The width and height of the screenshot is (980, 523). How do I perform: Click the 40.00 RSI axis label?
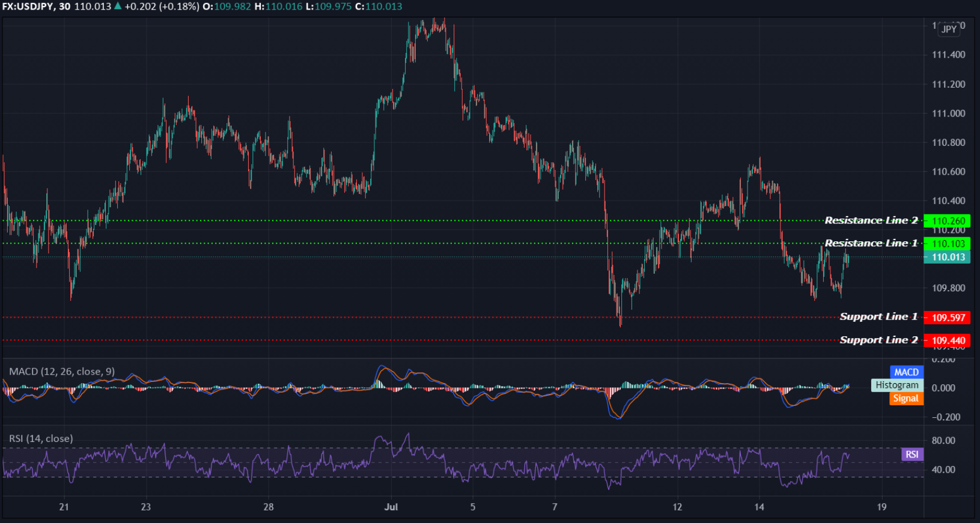943,470
